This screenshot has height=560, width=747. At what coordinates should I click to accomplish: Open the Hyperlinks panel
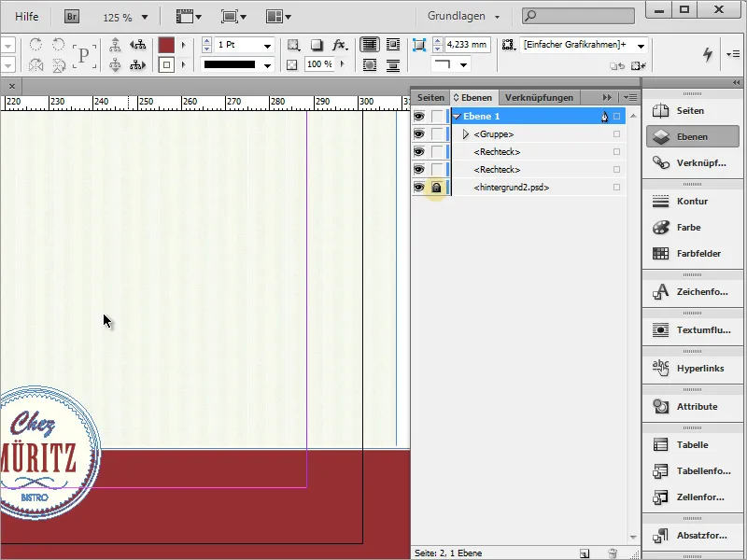692,368
